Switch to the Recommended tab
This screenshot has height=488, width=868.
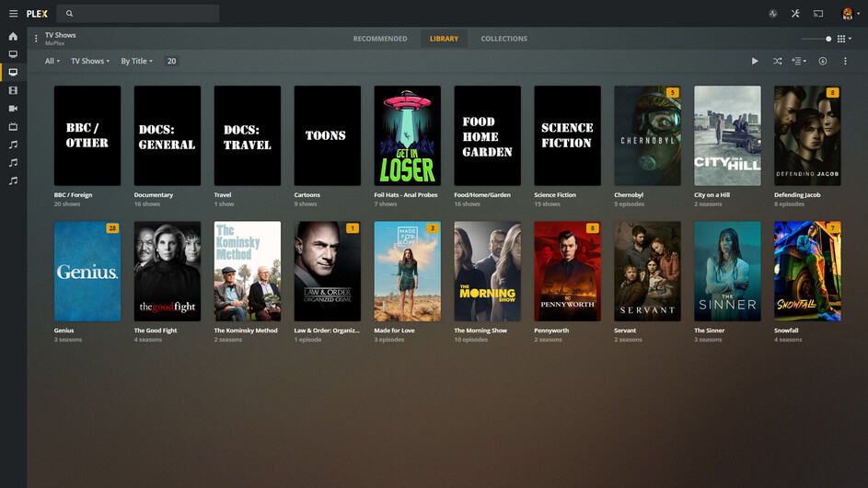click(380, 39)
